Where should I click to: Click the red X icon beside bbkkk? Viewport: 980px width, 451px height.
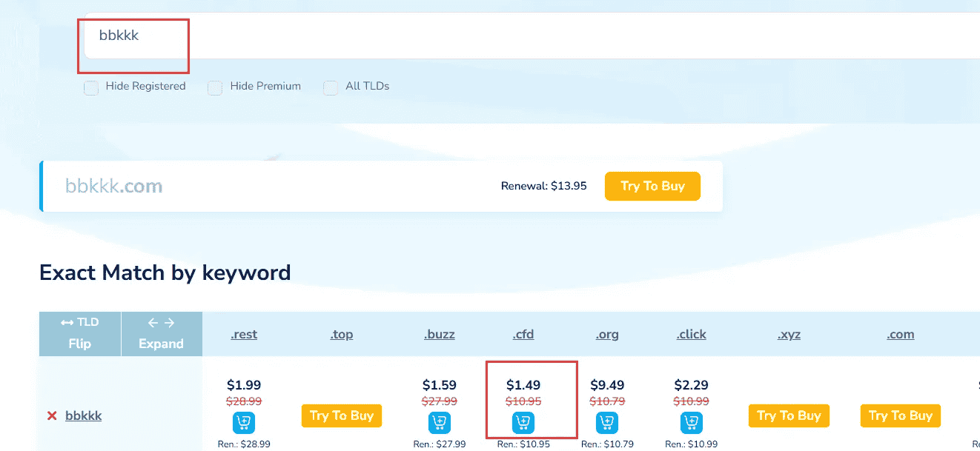click(52, 416)
